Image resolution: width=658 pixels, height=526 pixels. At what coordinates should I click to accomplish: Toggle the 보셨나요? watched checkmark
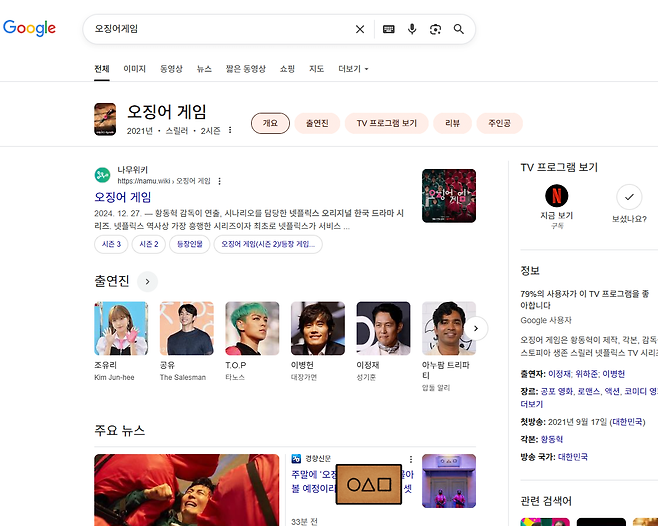click(x=629, y=196)
